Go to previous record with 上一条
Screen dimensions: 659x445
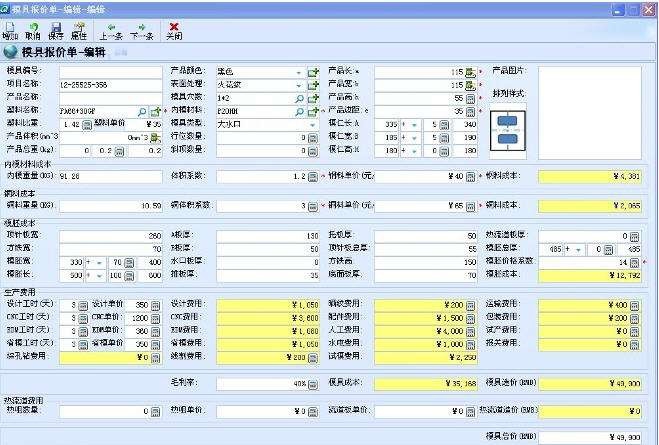tap(111, 29)
